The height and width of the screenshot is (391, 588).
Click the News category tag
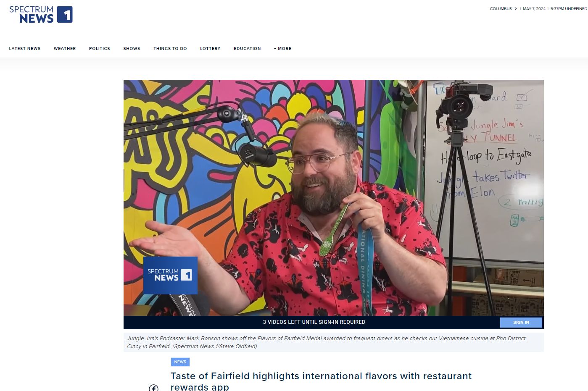(x=180, y=362)
